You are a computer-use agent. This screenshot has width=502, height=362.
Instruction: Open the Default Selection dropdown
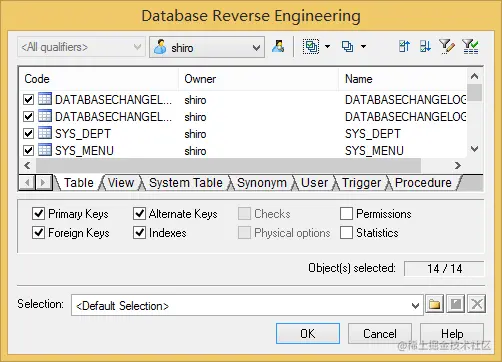point(415,305)
